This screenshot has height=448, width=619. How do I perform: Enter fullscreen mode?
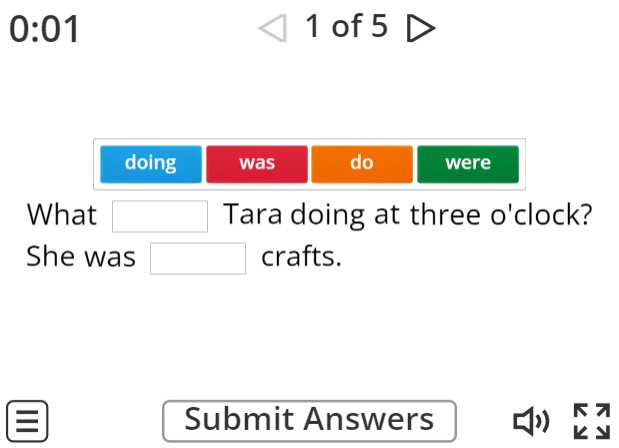pyautogui.click(x=590, y=420)
